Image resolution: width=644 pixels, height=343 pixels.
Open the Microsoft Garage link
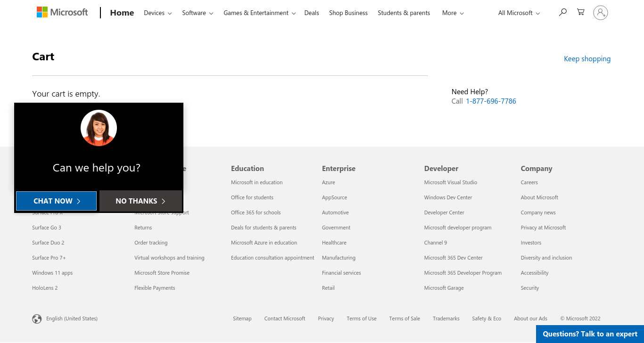pyautogui.click(x=444, y=288)
